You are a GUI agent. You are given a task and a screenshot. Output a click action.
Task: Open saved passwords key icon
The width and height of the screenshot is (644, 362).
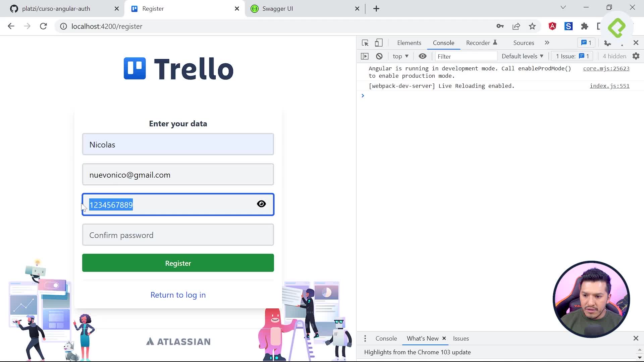click(x=500, y=26)
